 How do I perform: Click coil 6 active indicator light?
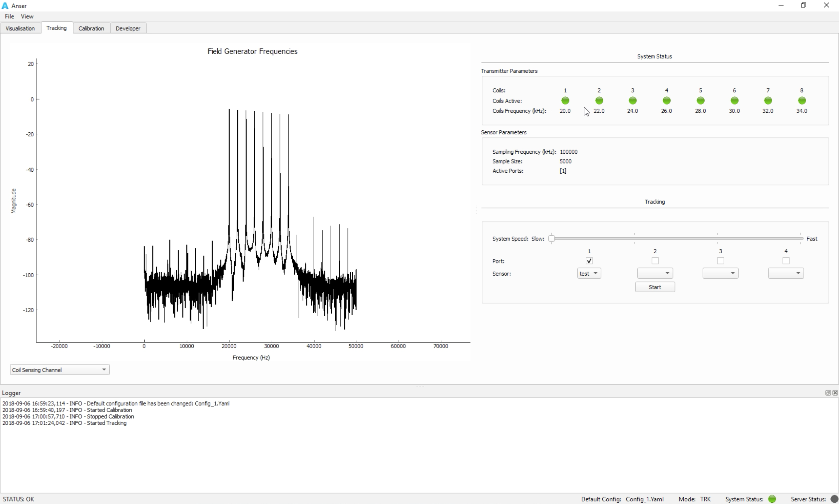coord(734,101)
